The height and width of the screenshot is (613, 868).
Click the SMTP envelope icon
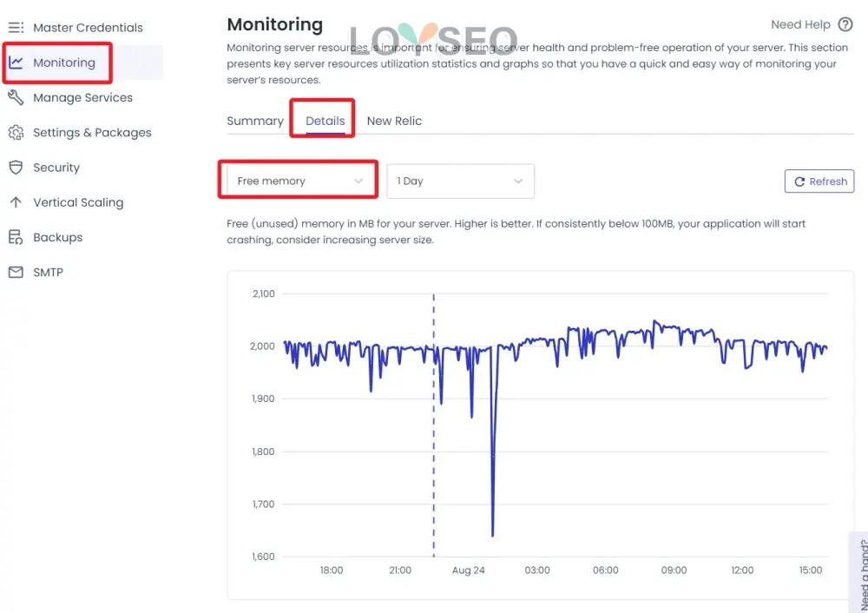[x=16, y=272]
